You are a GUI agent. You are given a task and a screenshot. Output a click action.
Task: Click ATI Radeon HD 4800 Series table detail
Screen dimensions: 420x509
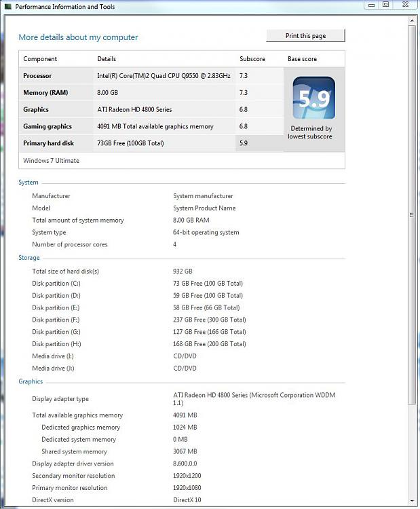[x=134, y=109]
